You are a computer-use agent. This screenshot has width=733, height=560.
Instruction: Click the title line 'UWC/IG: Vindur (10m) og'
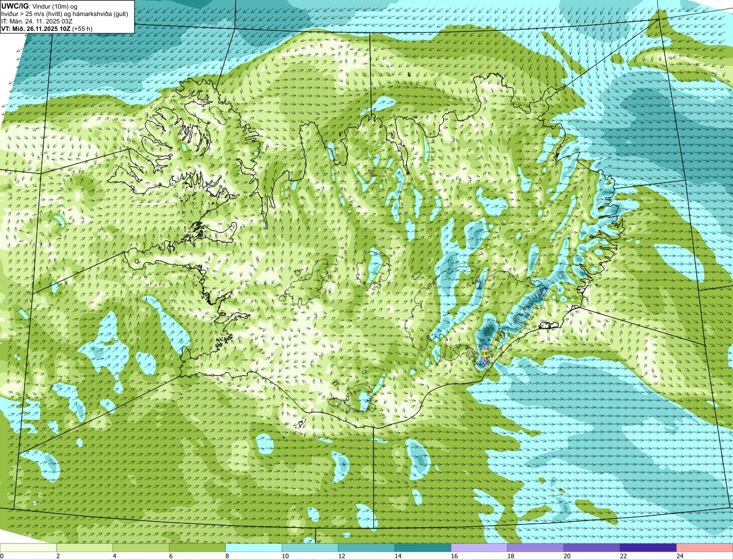point(39,6)
